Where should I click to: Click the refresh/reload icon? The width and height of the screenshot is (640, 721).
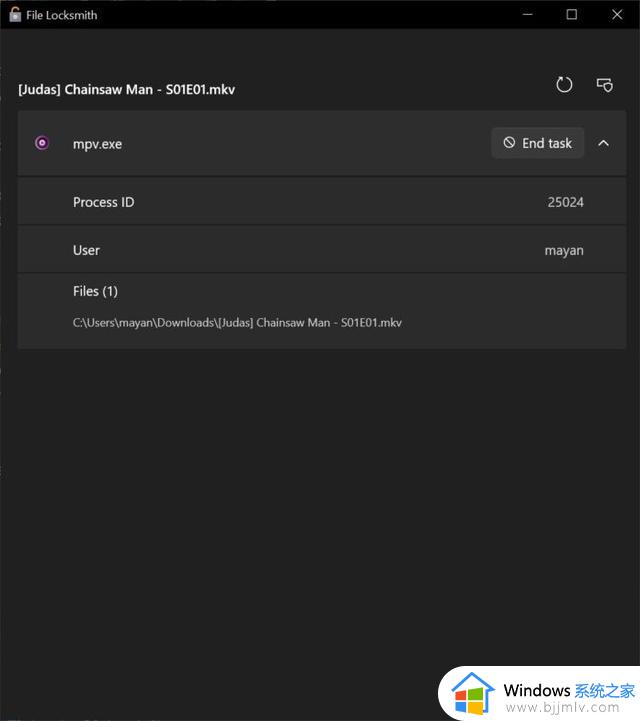(564, 85)
